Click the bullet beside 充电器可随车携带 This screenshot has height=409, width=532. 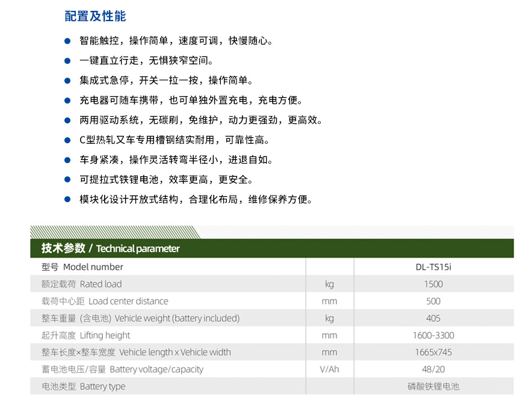click(67, 101)
